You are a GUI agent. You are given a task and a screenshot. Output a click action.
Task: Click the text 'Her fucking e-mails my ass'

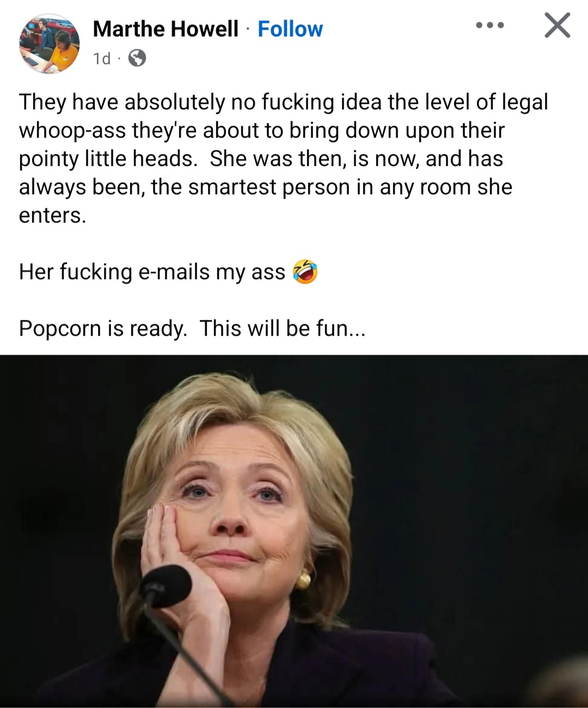tap(152, 272)
